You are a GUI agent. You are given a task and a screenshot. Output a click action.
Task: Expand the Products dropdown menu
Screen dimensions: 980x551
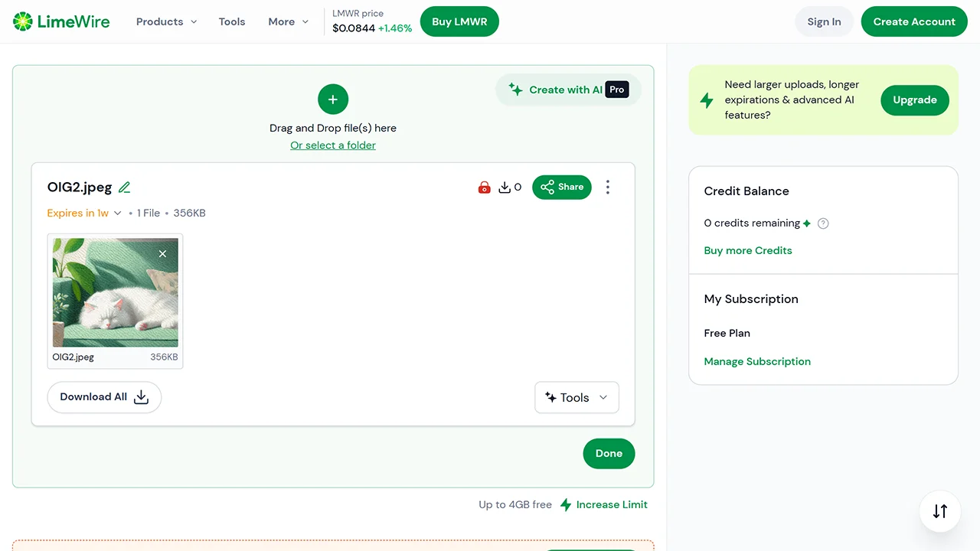[166, 21]
